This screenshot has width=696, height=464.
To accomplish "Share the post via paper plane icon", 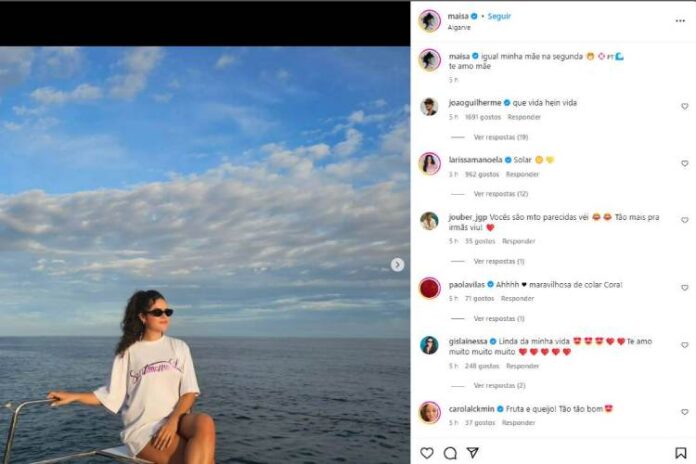I will (472, 453).
